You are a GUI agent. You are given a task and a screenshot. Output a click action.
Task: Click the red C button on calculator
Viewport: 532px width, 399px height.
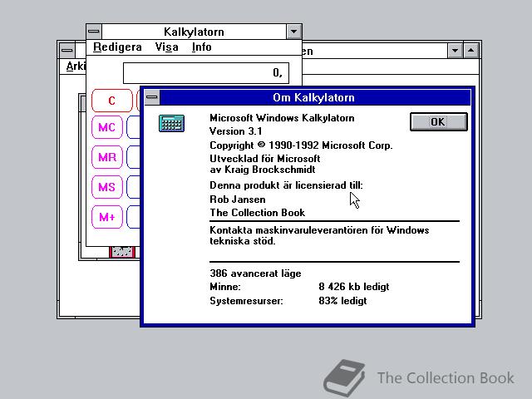pyautogui.click(x=112, y=101)
